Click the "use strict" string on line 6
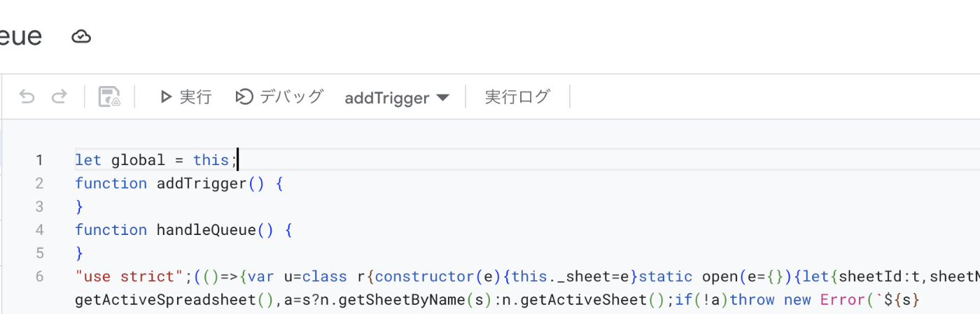The image size is (980, 314). pyautogui.click(x=129, y=277)
